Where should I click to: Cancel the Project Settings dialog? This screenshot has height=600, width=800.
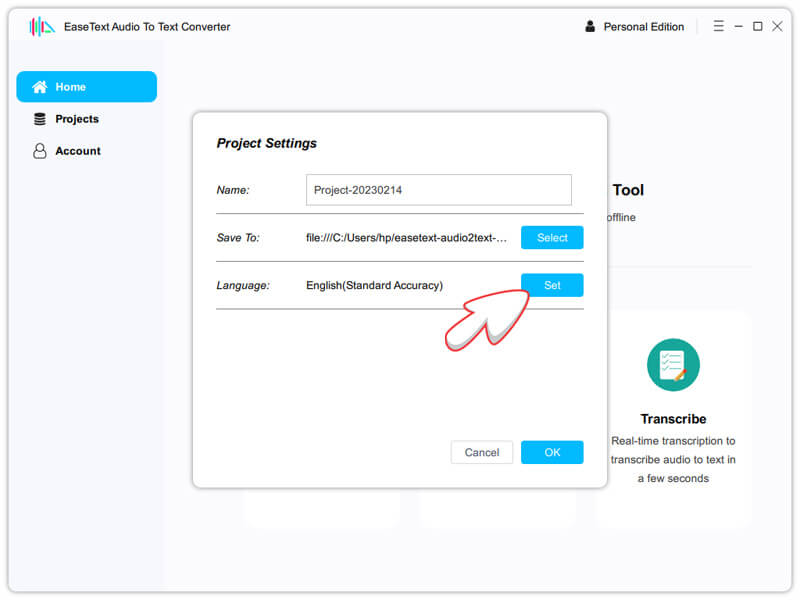click(482, 452)
